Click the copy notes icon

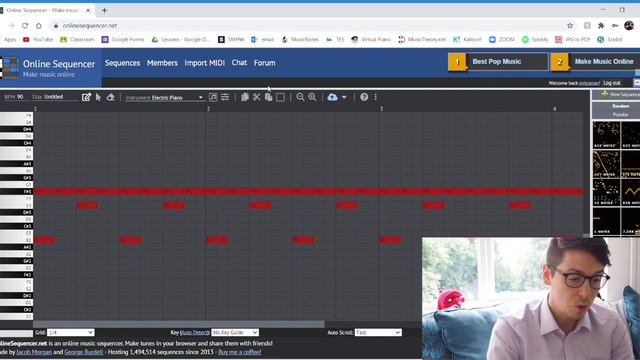pos(244,97)
